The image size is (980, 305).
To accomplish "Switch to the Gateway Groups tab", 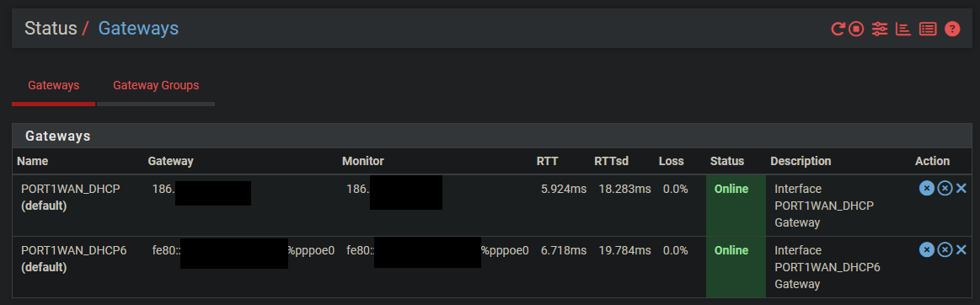I will [x=156, y=85].
